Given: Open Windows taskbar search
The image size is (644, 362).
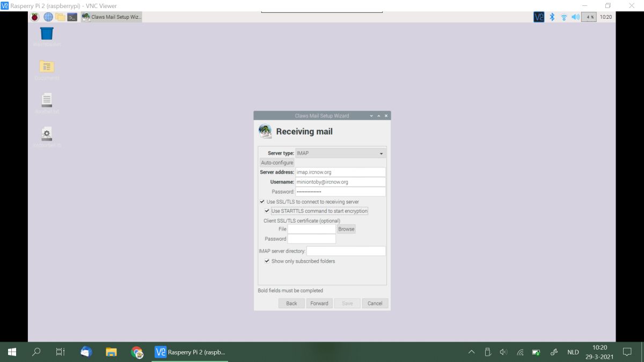Looking at the screenshot, I should pos(36,352).
